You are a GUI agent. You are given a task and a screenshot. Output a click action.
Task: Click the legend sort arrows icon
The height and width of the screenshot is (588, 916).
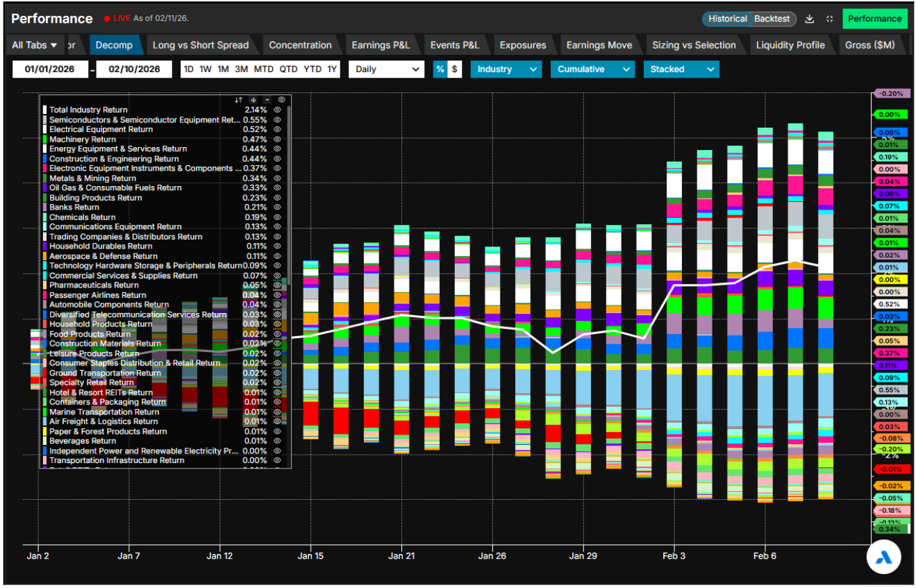pyautogui.click(x=239, y=100)
